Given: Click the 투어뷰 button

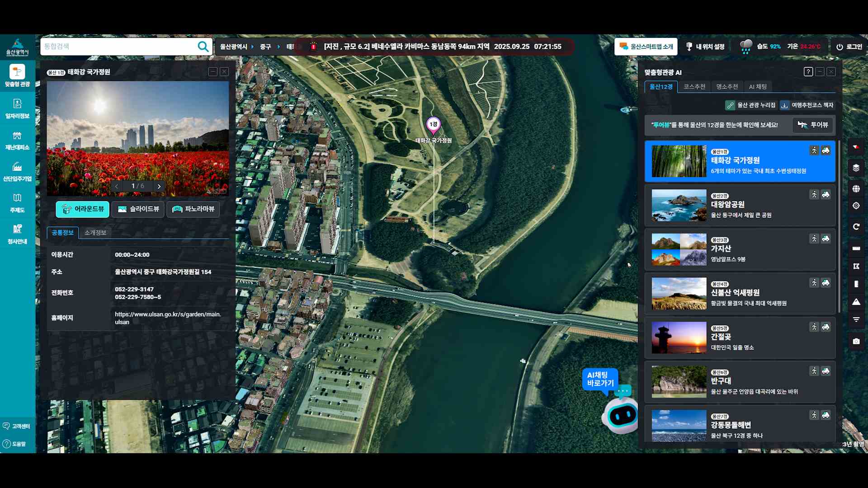Looking at the screenshot, I should coord(813,125).
